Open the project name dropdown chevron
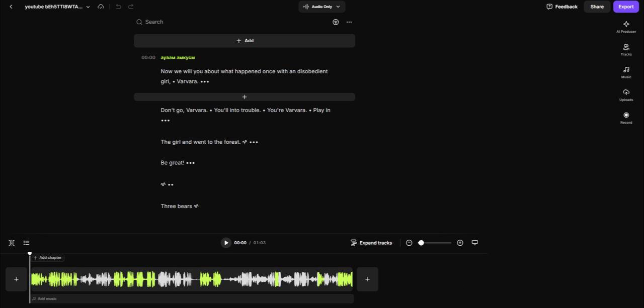This screenshot has width=644, height=308. [x=88, y=7]
